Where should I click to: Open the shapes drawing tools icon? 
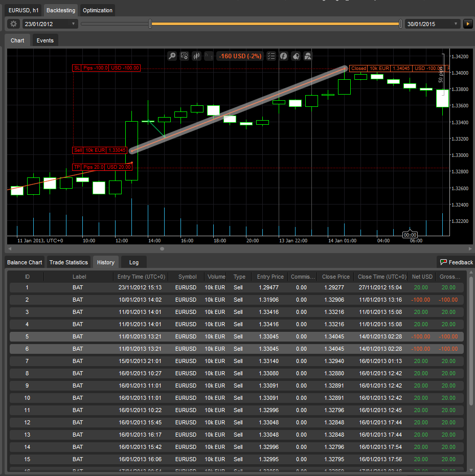pyautogui.click(x=308, y=56)
